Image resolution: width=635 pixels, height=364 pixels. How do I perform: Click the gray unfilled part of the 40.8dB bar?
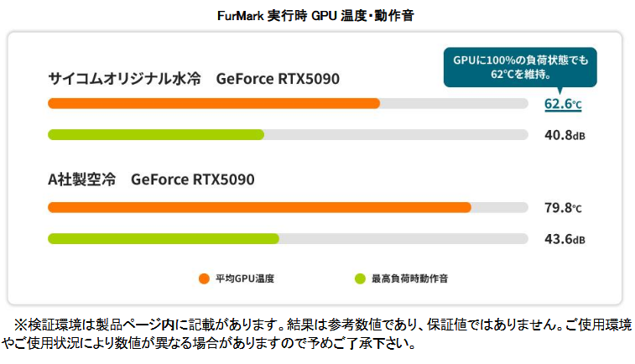click(394, 134)
